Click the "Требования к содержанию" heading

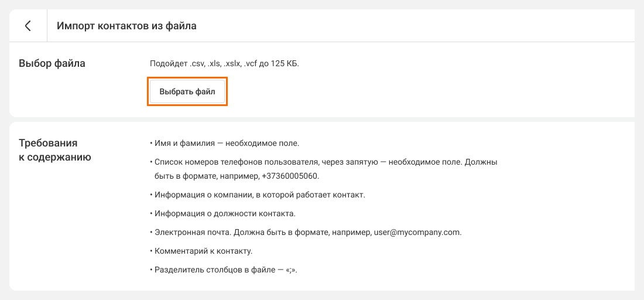tap(54, 150)
